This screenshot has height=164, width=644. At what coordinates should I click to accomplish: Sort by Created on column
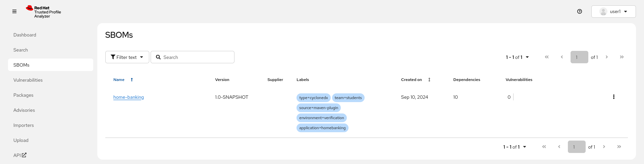point(429,80)
